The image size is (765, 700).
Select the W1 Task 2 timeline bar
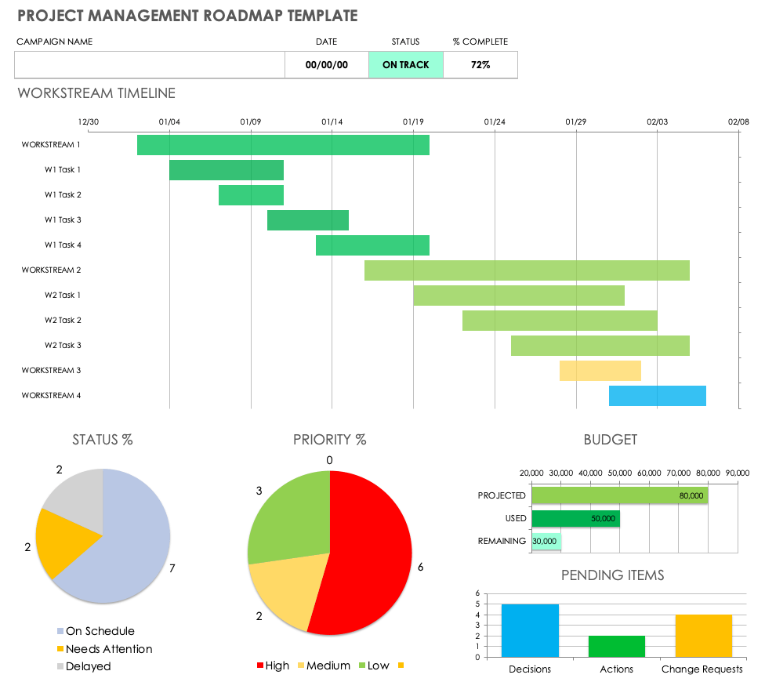pos(251,195)
